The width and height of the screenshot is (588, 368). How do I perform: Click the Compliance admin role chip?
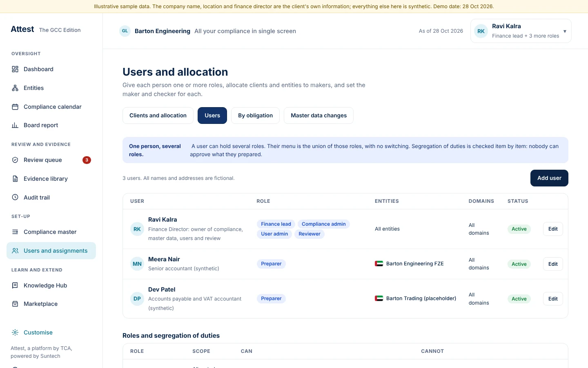coord(324,224)
